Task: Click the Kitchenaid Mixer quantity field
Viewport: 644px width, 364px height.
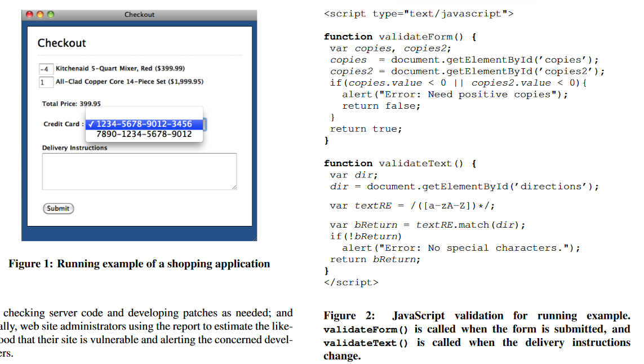Action: click(x=46, y=69)
